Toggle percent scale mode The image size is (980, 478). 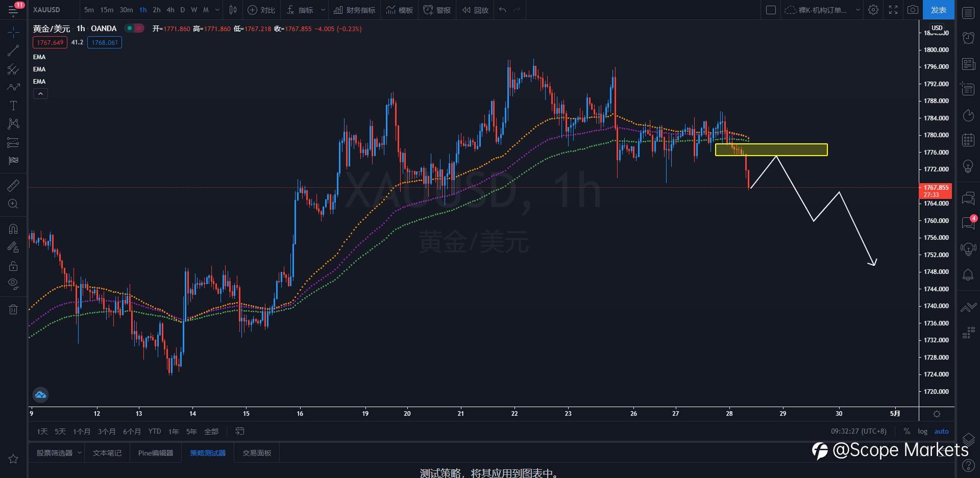(x=906, y=432)
